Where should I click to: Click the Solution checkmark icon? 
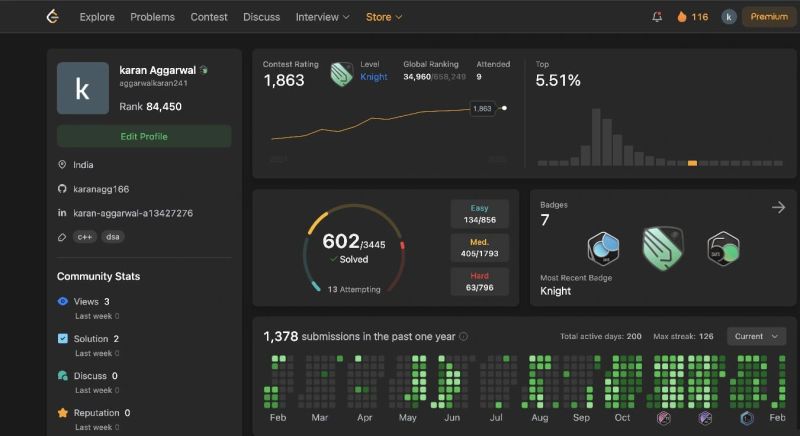click(x=63, y=338)
